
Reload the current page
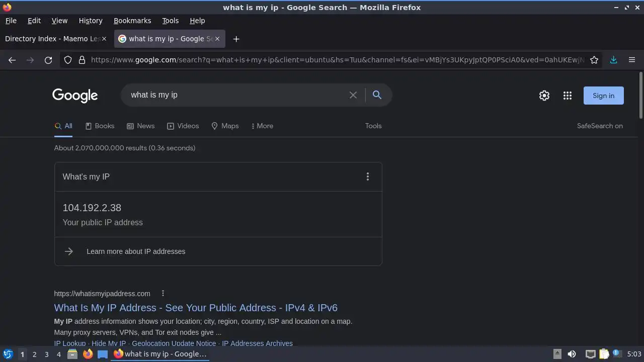48,60
